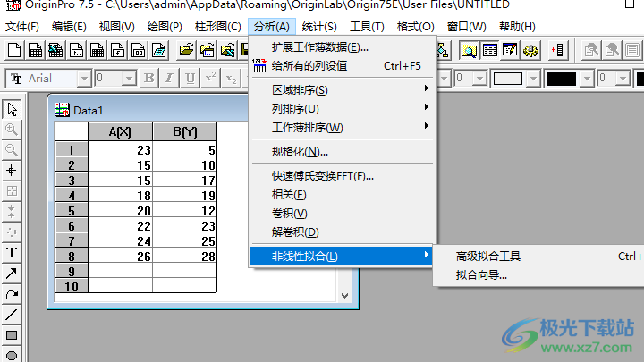Viewport: 644px width, 362px height.
Task: Choose 快速傅氏变换FFT(F)... entry
Action: click(x=342, y=176)
